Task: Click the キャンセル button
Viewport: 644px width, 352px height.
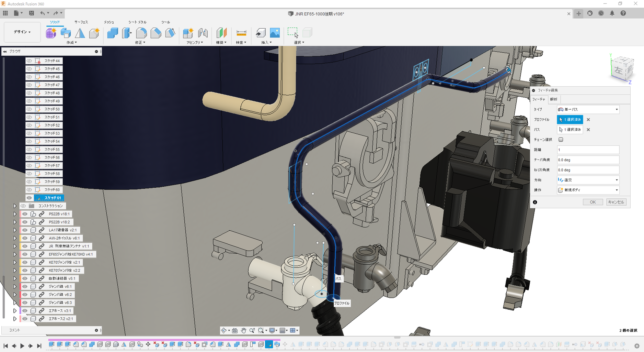Action: coord(616,202)
